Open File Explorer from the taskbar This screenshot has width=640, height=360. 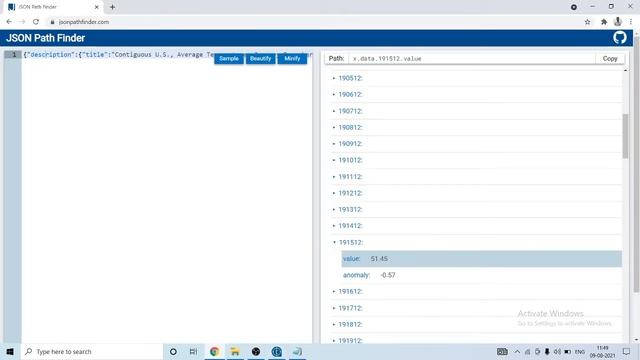[235, 351]
